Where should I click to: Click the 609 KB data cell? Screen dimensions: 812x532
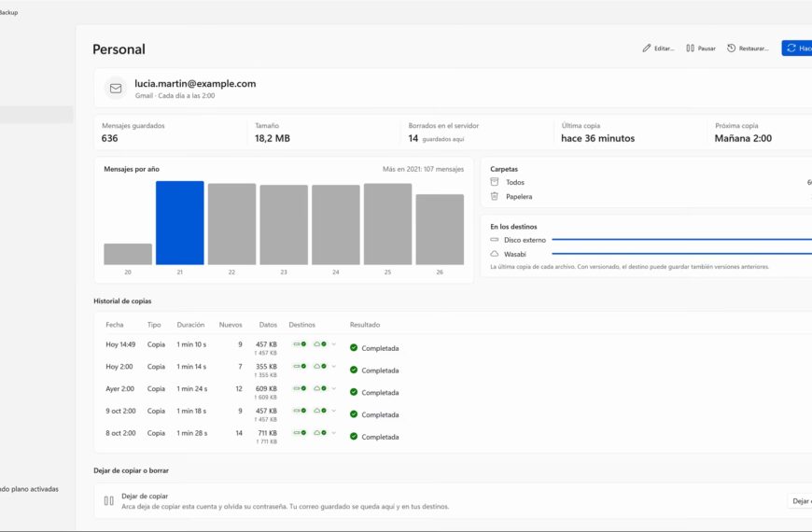click(x=266, y=388)
